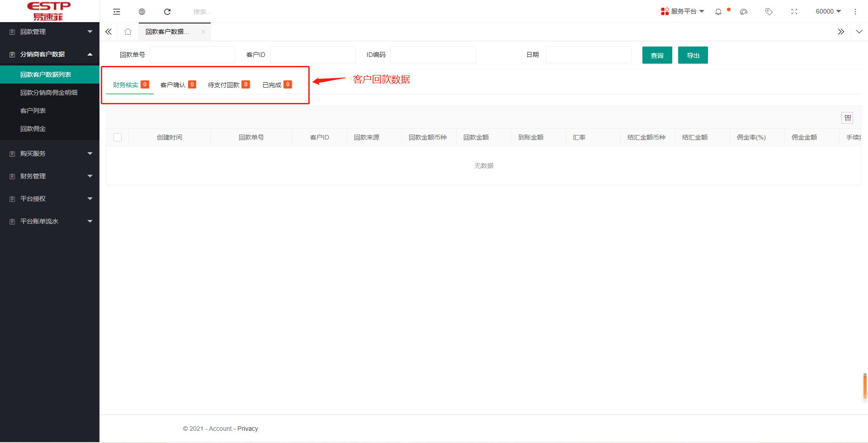Viewport: 868px width, 443px height.
Task: Open more options via vertical dots icon
Action: point(856,11)
